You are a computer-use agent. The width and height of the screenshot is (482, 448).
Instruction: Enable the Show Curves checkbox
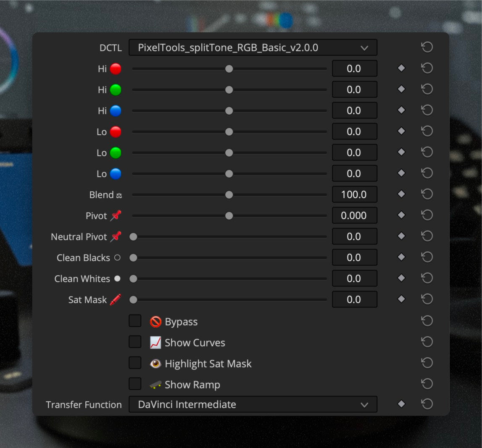[135, 342]
